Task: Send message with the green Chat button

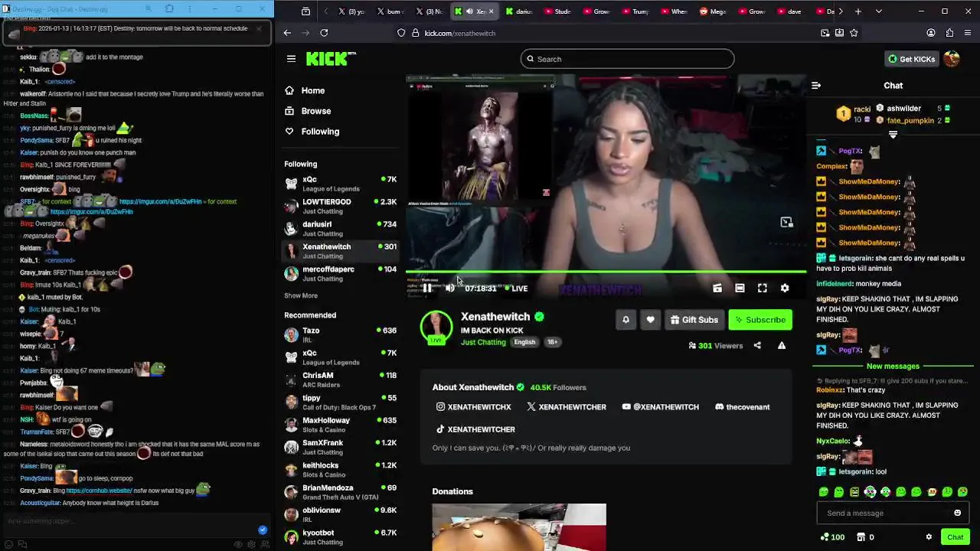Action: (955, 537)
